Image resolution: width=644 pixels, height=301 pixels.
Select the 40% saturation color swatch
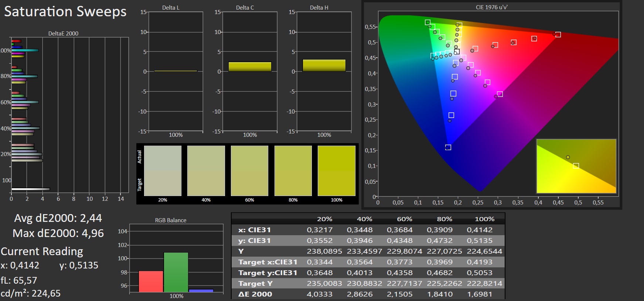[206, 170]
